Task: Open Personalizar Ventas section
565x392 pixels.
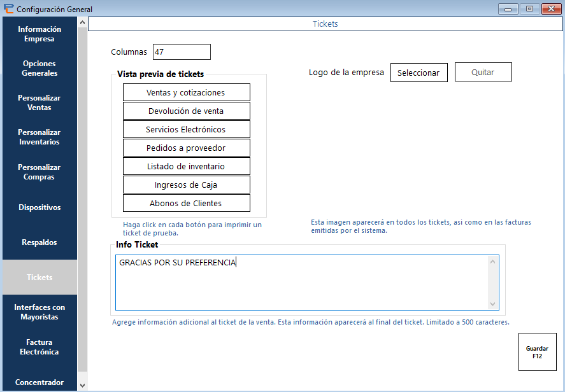Action: (x=39, y=102)
